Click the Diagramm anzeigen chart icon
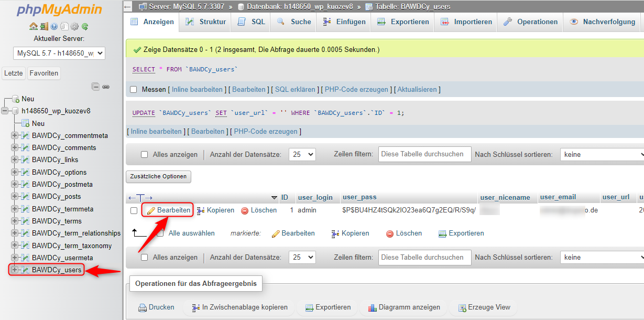The image size is (644, 320). 373,308
